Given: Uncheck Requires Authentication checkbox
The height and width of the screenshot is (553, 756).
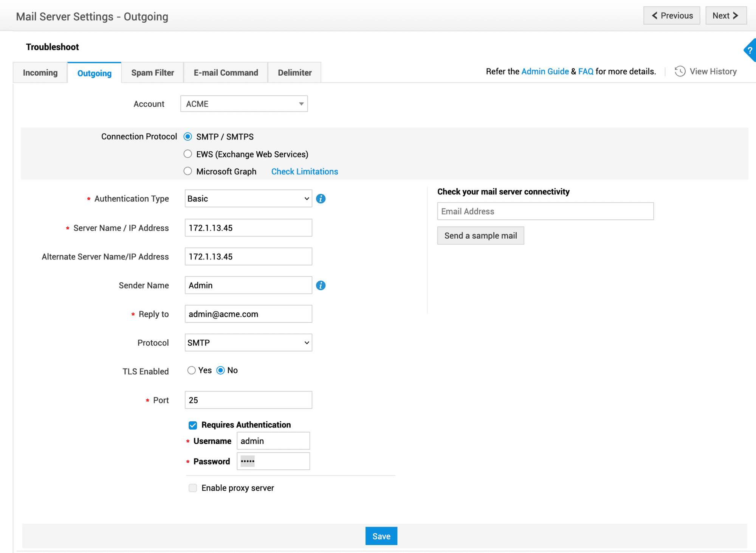Looking at the screenshot, I should pyautogui.click(x=193, y=425).
